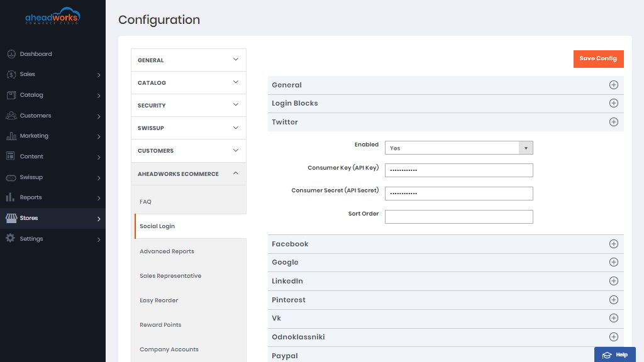644x362 pixels.
Task: Expand the GENERAL config group
Action: pos(189,60)
